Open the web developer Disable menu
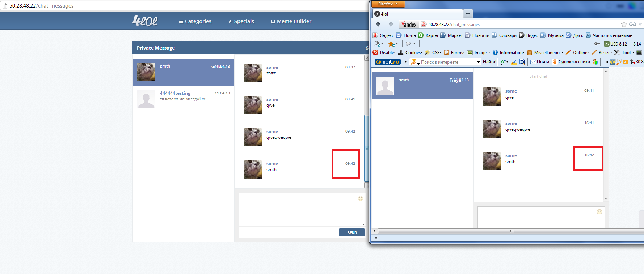Image resolution: width=644 pixels, height=274 pixels. point(384,52)
